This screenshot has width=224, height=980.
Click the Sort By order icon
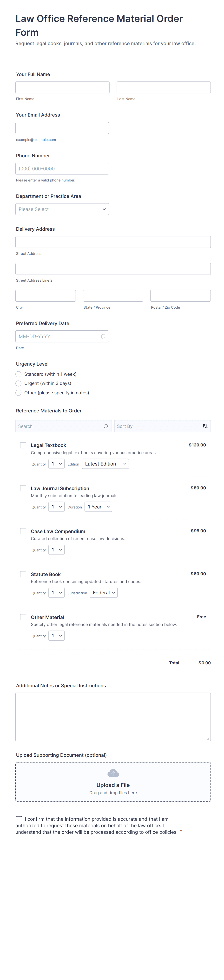tap(205, 426)
